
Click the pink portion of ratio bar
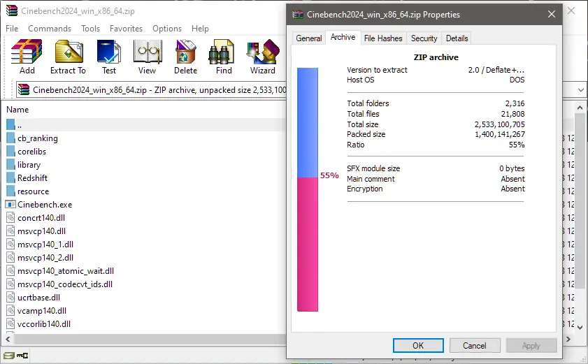coord(308,245)
